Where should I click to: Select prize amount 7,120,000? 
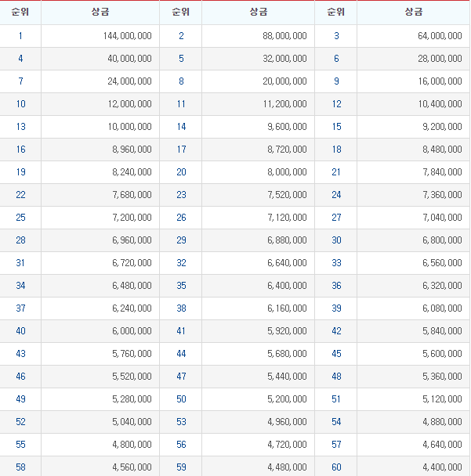click(x=287, y=218)
